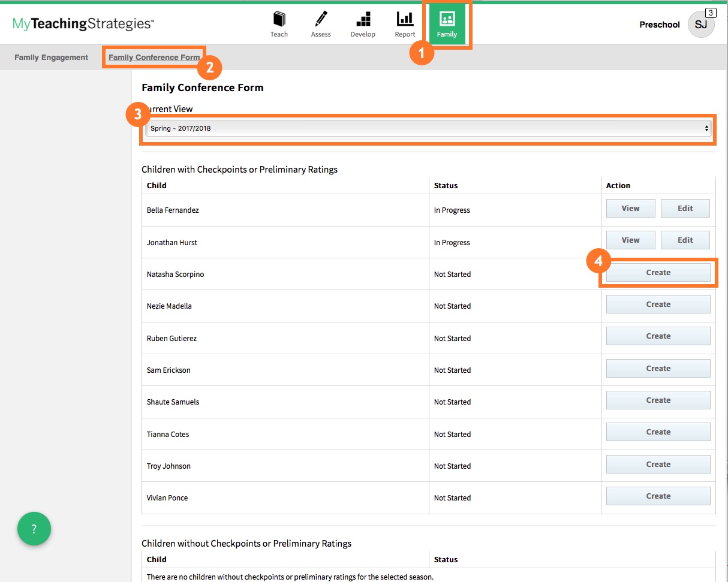
Task: View Jonathan Hurst's conference form
Action: (630, 240)
